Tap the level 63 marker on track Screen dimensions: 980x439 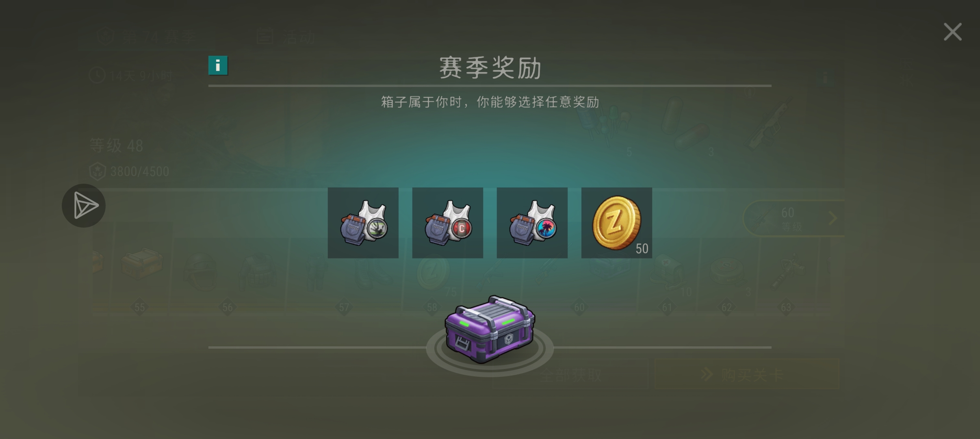(x=786, y=307)
